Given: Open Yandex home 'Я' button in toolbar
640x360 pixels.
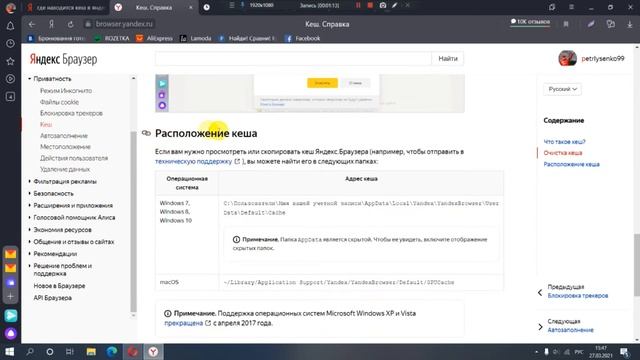Looking at the screenshot, I should [x=51, y=24].
